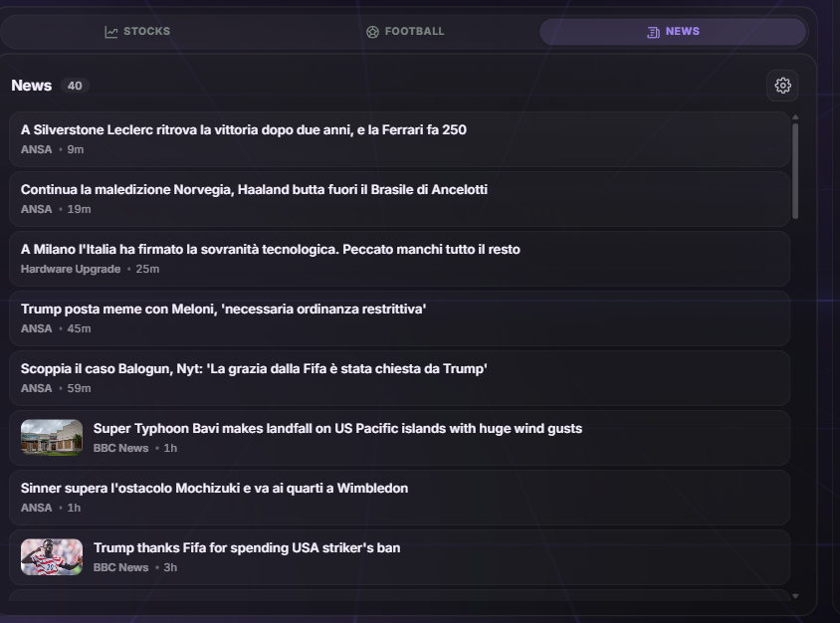The height and width of the screenshot is (623, 840).
Task: Switch to the STOCKS tab
Action: (x=137, y=32)
